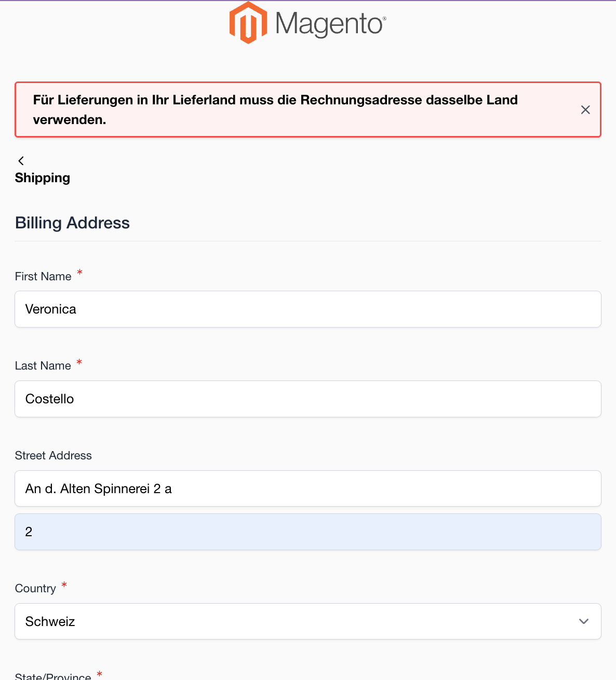Click the Magento wordmark text
The height and width of the screenshot is (680, 616).
[x=330, y=24]
